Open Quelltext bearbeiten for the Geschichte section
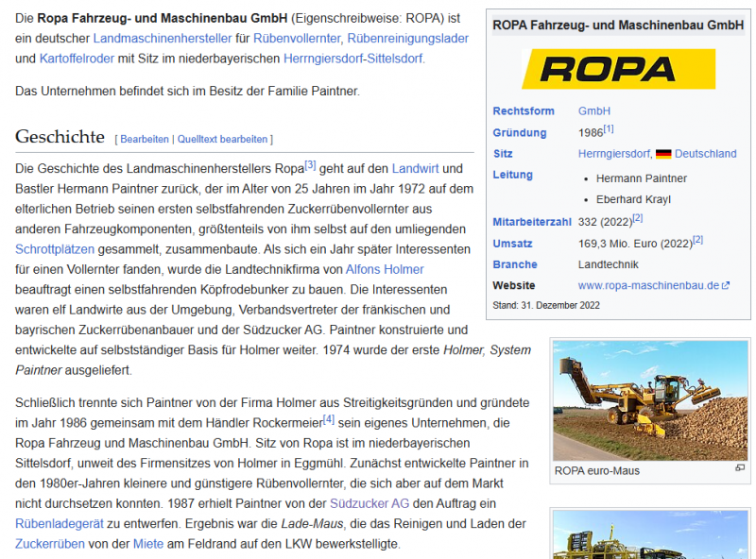 point(221,138)
